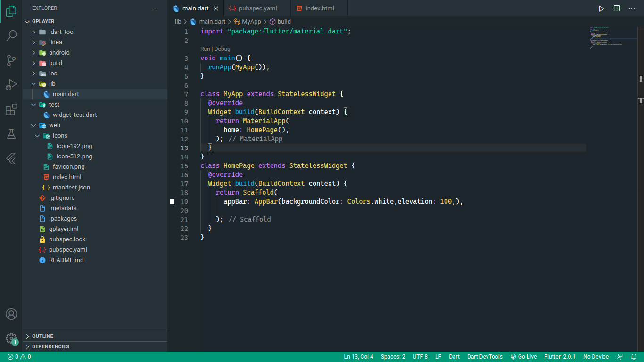Collapse the test folder
This screenshot has height=362, width=644.
coord(95,105)
